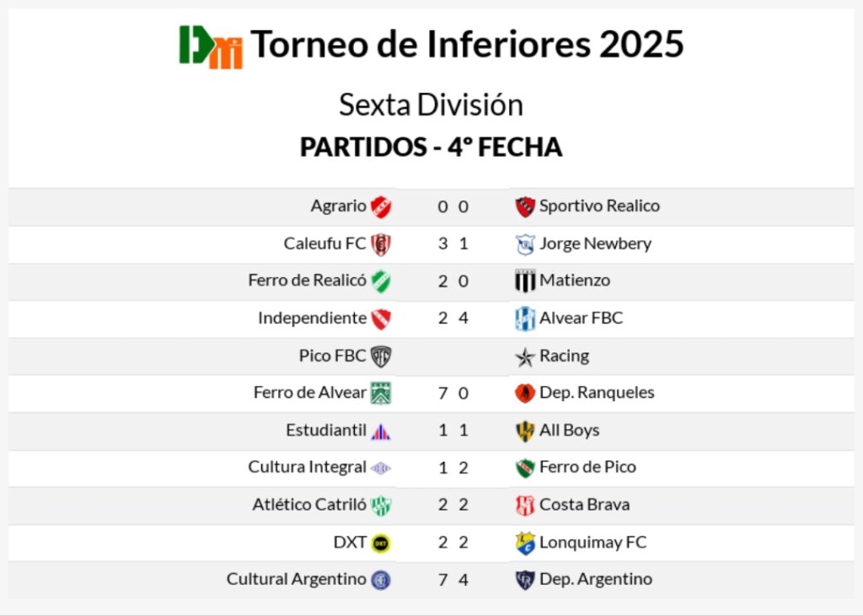Select the Ferro de Pico team name

pos(587,467)
